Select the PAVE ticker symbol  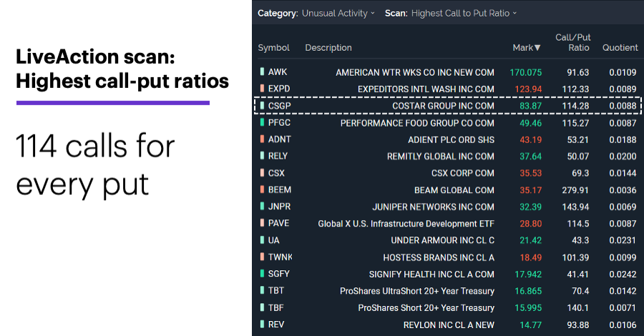click(278, 224)
